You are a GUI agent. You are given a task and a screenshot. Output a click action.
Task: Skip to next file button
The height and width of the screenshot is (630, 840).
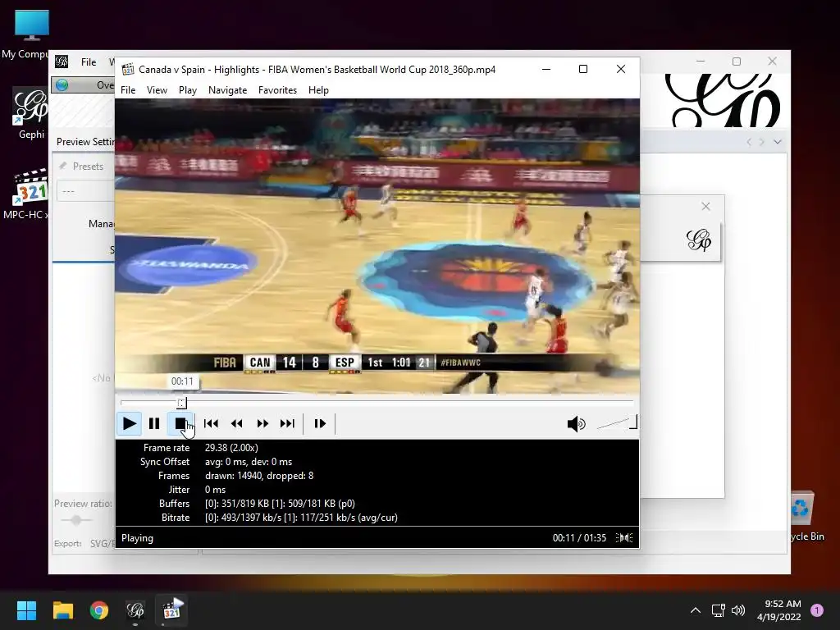[288, 424]
